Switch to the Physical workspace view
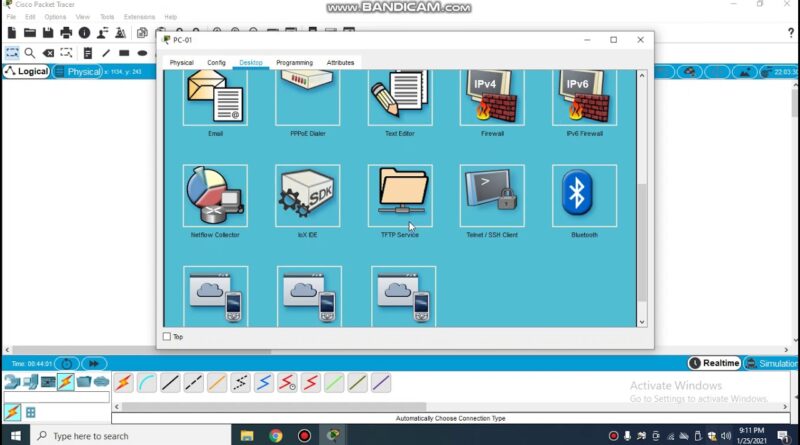Image resolution: width=800 pixels, height=445 pixels. click(78, 71)
